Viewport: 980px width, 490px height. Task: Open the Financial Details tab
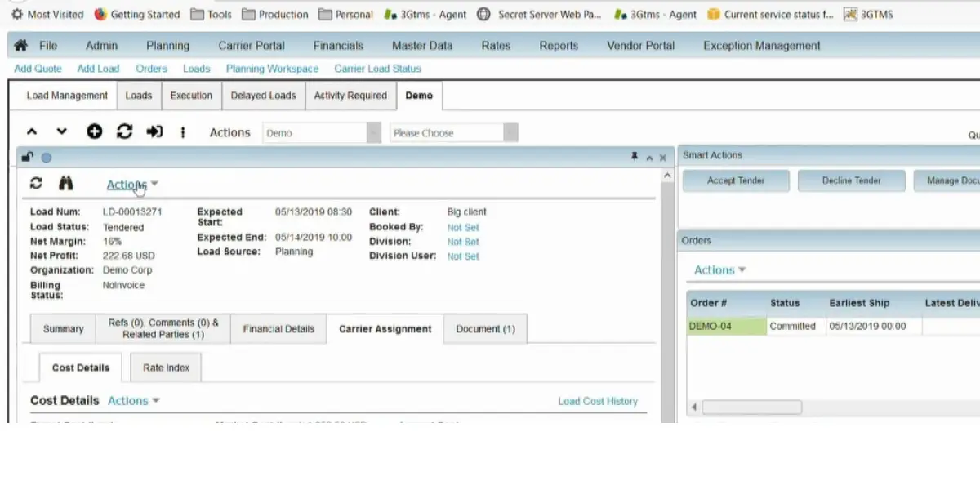[278, 329]
